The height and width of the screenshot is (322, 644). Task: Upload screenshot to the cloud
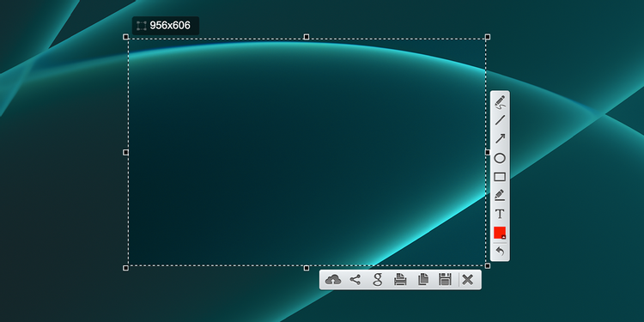tap(333, 280)
